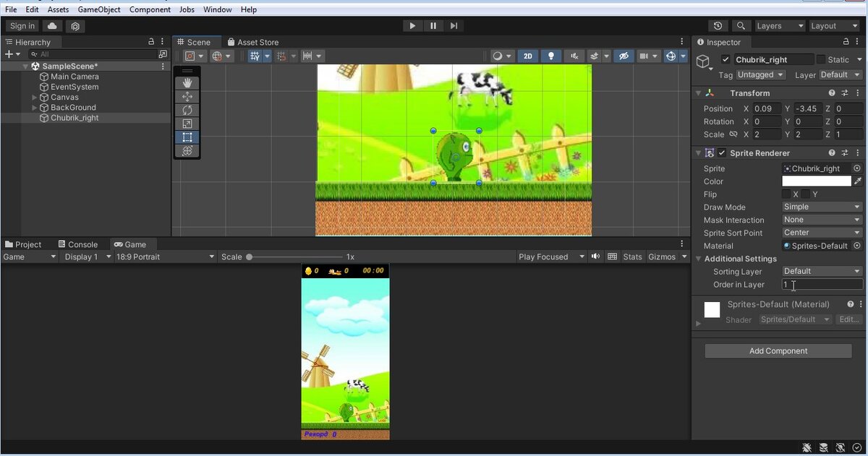Open the Sprite Sort Point dropdown

click(822, 233)
